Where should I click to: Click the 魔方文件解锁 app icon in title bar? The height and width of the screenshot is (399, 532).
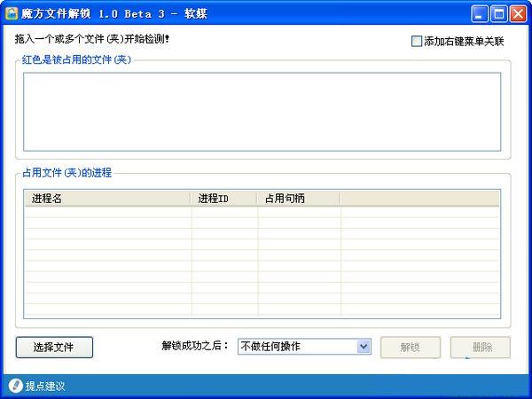coord(12,13)
